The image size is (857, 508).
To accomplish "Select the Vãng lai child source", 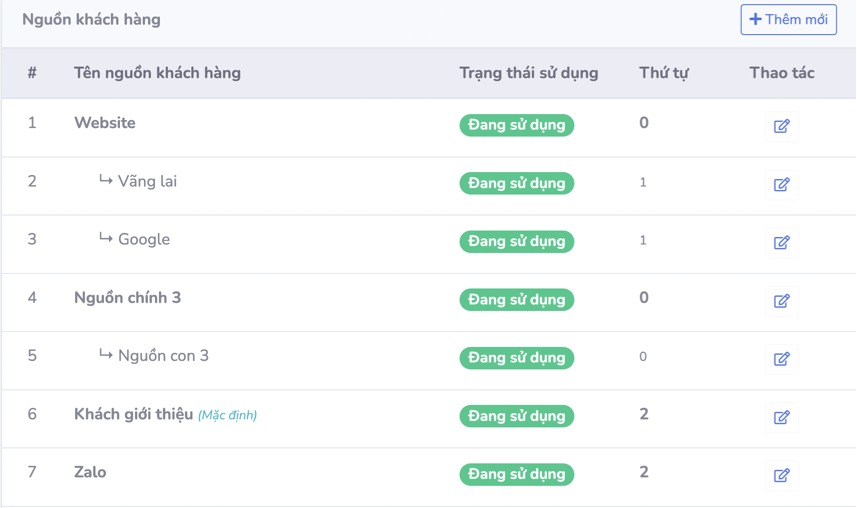I will pyautogui.click(x=147, y=181).
